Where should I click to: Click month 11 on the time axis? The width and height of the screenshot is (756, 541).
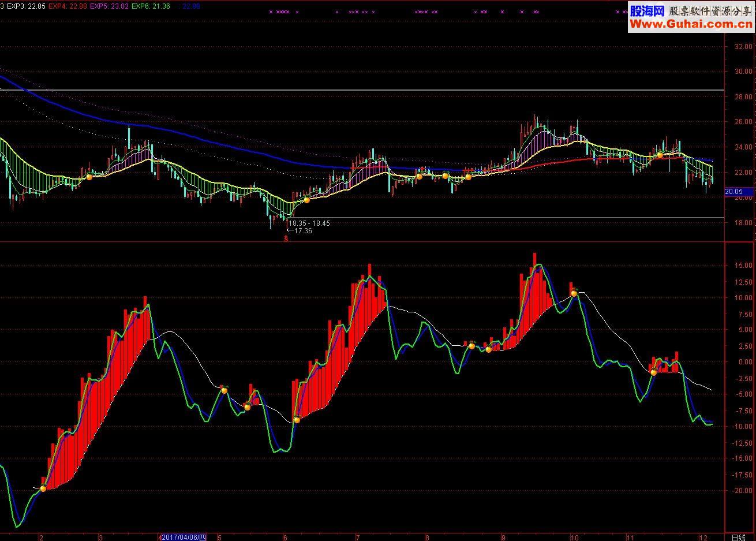coord(631,537)
